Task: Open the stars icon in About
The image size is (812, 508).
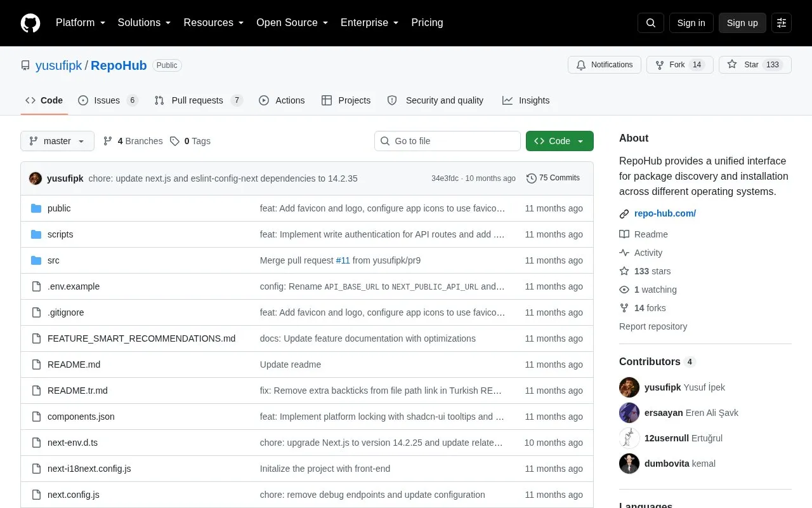Action: pyautogui.click(x=624, y=271)
